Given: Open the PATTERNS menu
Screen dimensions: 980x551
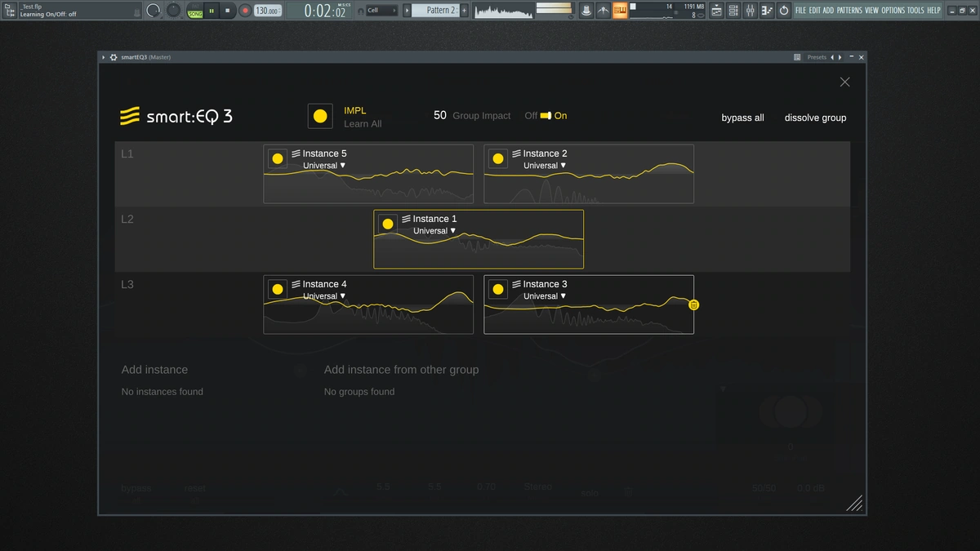Looking at the screenshot, I should click(x=849, y=11).
